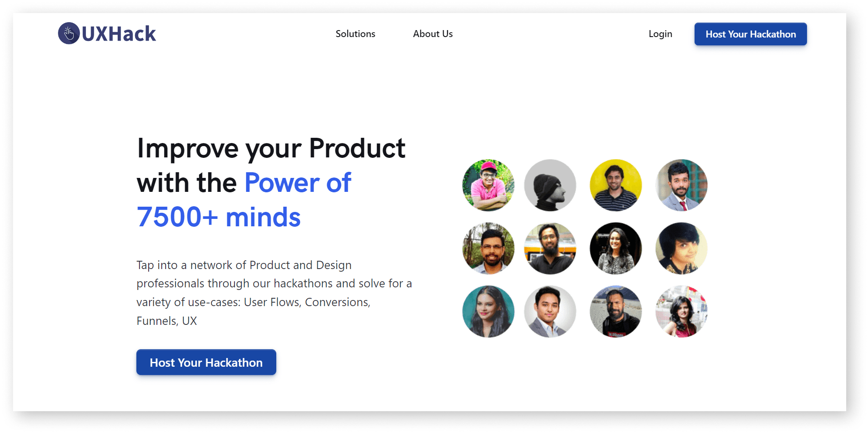Select avatar of woman in pink dress
Image resolution: width=868 pixels, height=433 pixels.
click(682, 311)
